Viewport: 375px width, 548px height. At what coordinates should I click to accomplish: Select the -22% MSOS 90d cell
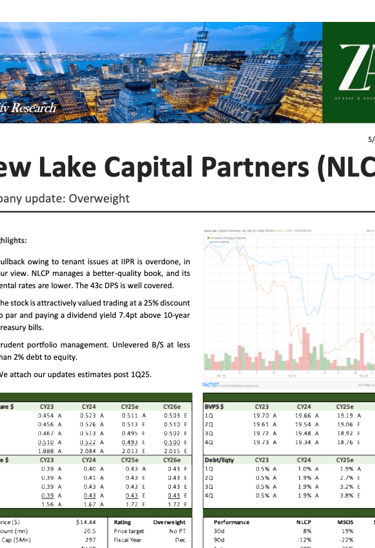(347, 540)
